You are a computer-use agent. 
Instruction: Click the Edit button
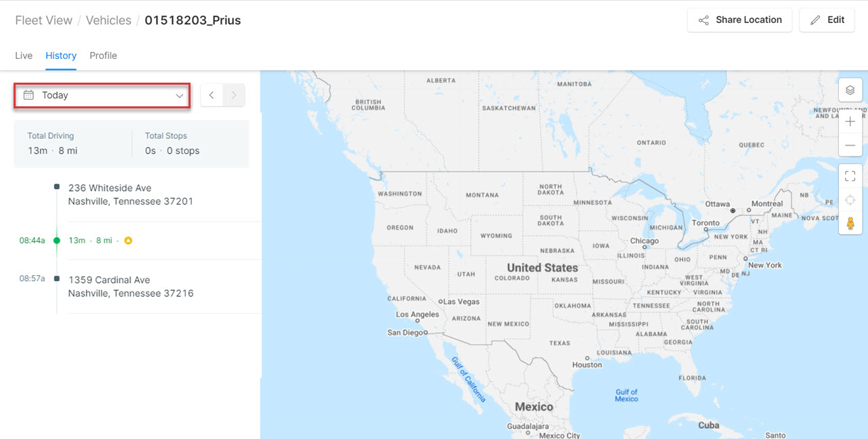(827, 20)
